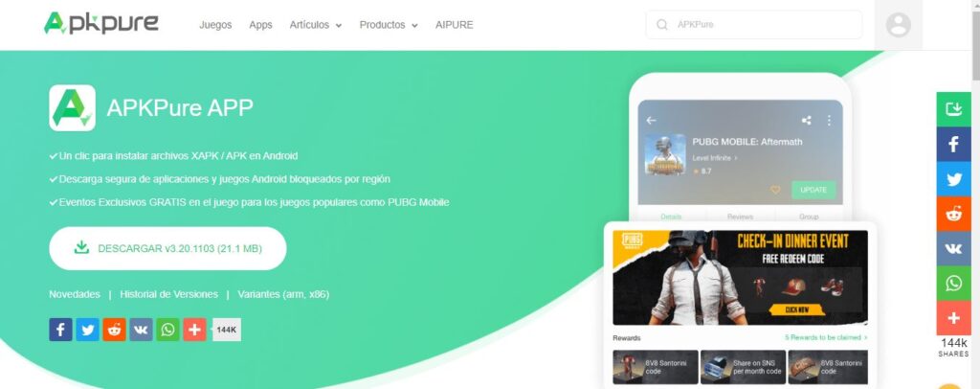The width and height of the screenshot is (980, 389).
Task: Expand the Artículos dropdown menu
Action: 316,25
